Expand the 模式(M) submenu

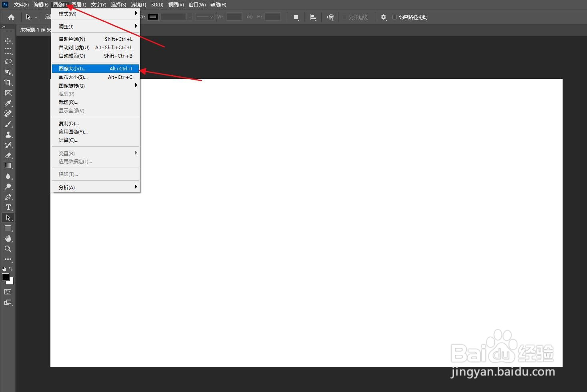tap(96, 14)
